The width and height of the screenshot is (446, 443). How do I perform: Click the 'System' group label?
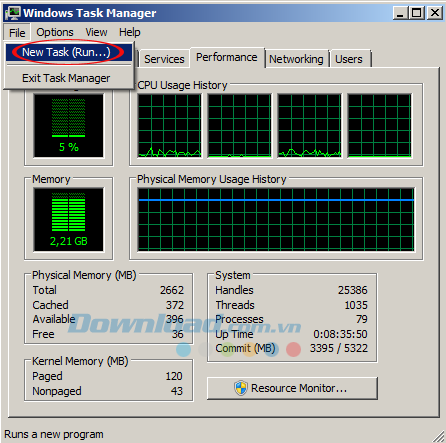(233, 275)
